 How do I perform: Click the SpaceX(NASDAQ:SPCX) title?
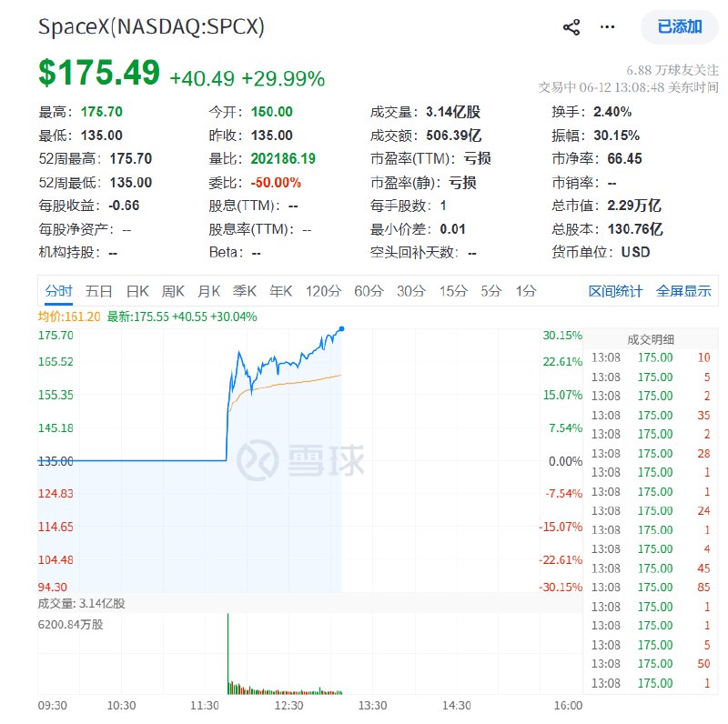[151, 26]
